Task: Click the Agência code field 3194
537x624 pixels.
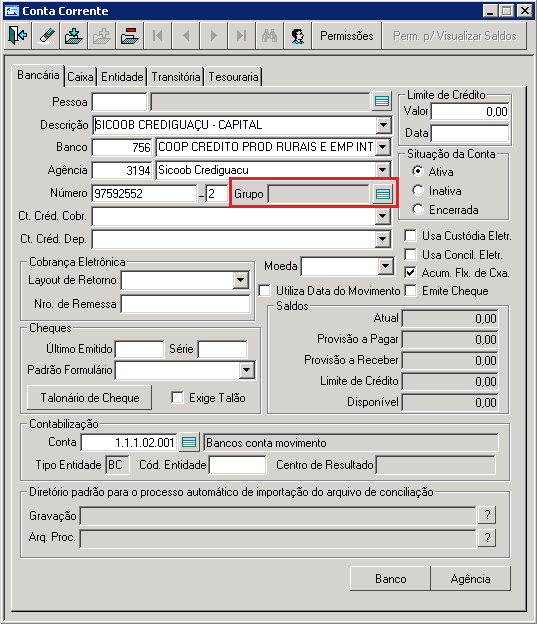Action: (x=122, y=170)
